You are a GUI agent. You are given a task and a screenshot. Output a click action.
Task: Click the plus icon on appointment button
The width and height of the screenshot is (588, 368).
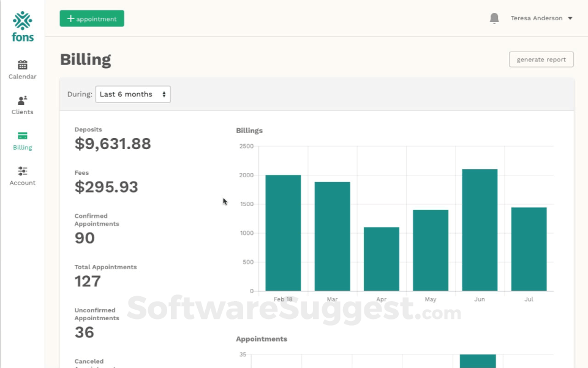pyautogui.click(x=70, y=18)
